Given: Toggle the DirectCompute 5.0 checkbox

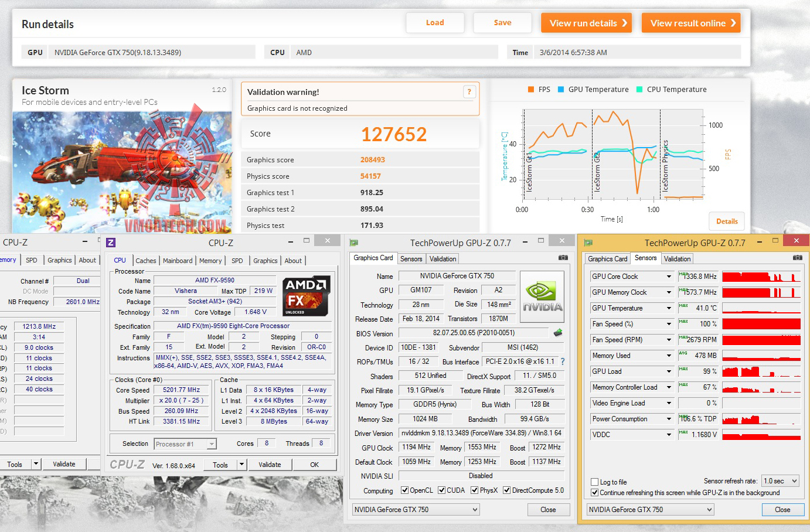Looking at the screenshot, I should [506, 490].
